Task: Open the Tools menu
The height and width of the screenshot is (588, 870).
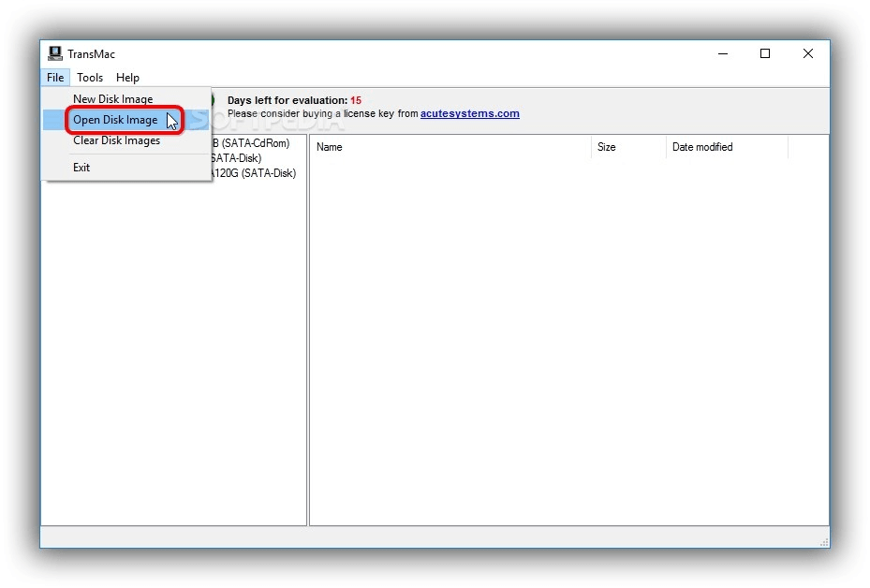Action: click(x=90, y=78)
